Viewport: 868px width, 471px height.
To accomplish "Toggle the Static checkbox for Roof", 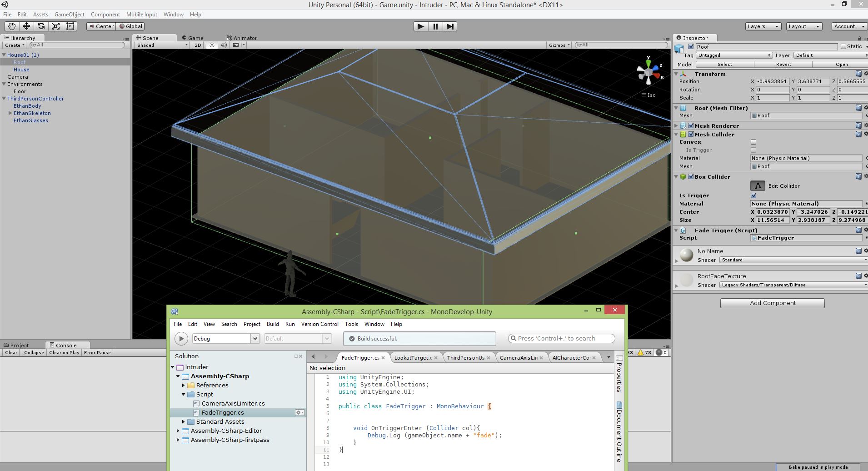I will (843, 46).
